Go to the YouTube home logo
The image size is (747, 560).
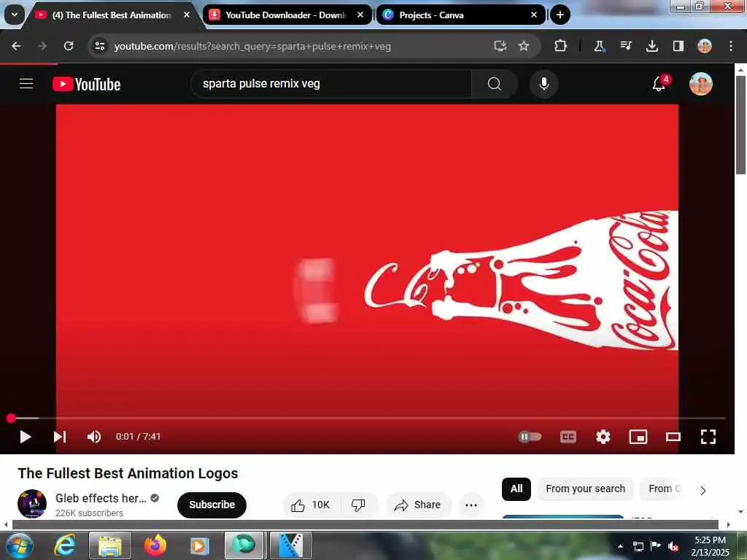[x=86, y=85]
